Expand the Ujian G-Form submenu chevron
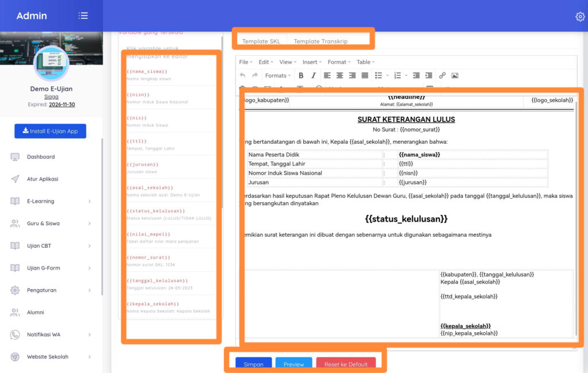The width and height of the screenshot is (588, 373). click(90, 268)
